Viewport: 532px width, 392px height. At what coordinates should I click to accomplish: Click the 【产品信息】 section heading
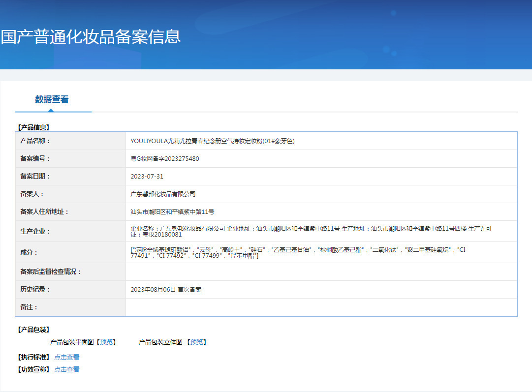click(x=33, y=127)
